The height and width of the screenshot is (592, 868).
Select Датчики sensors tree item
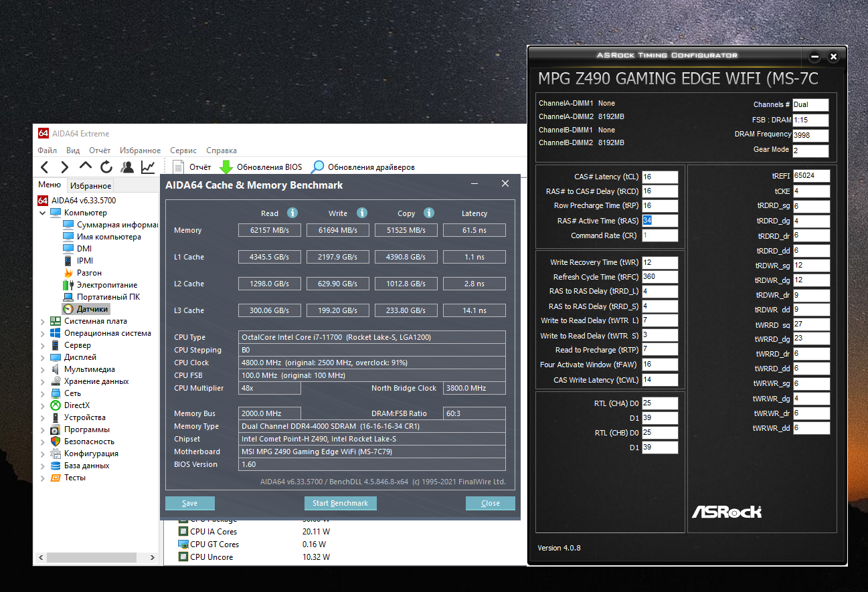tap(86, 309)
